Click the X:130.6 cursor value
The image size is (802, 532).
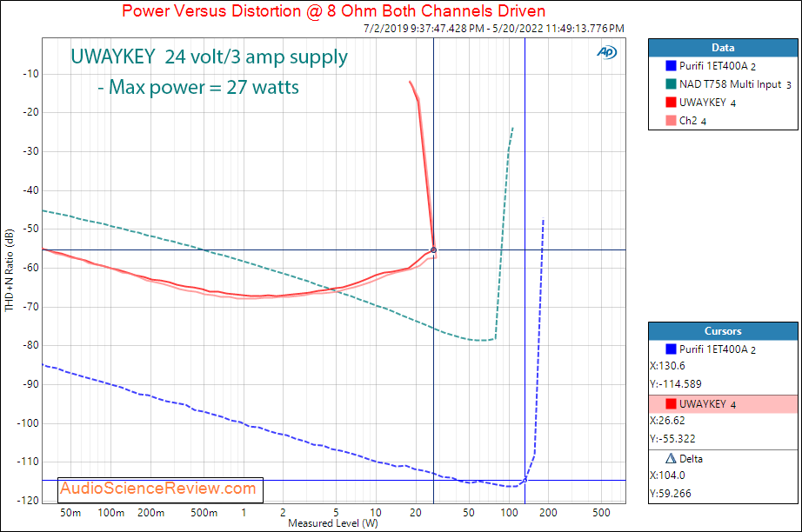(x=667, y=366)
